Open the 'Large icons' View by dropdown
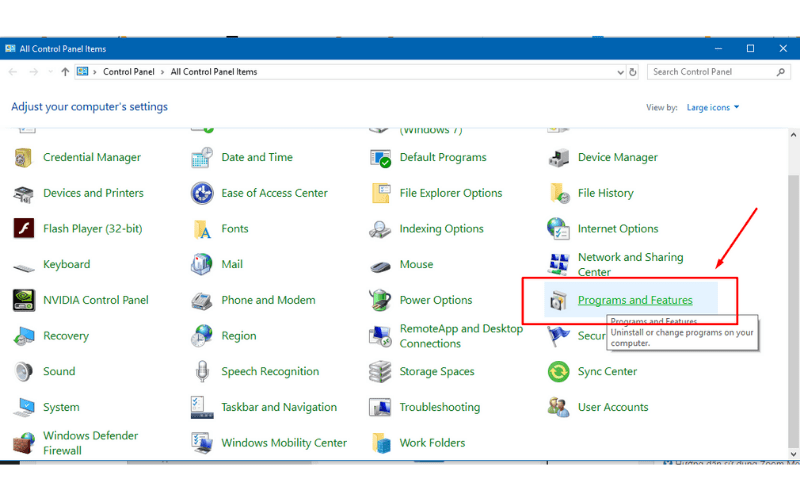 (712, 107)
